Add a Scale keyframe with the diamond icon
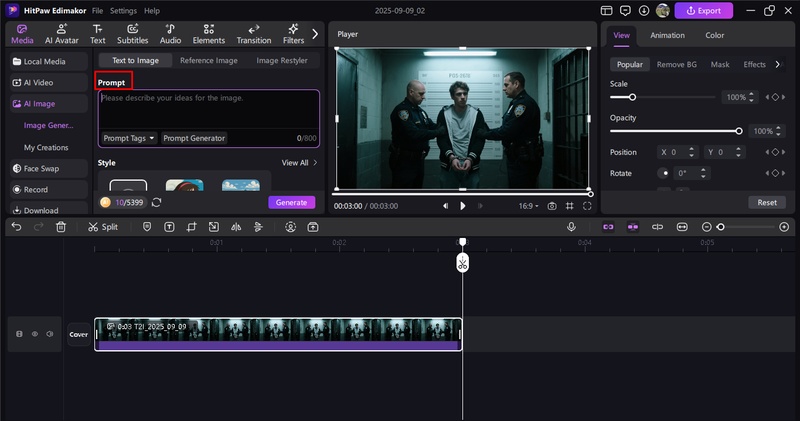 (x=775, y=97)
